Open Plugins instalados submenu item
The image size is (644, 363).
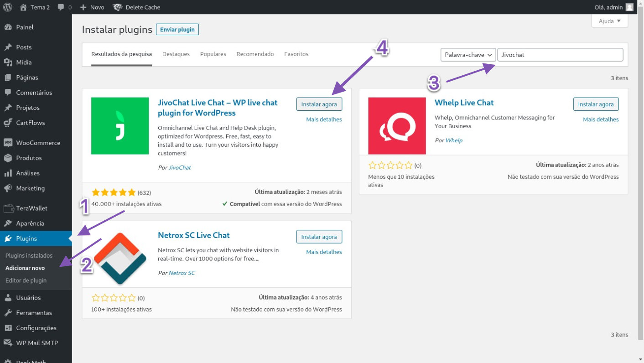pyautogui.click(x=29, y=256)
